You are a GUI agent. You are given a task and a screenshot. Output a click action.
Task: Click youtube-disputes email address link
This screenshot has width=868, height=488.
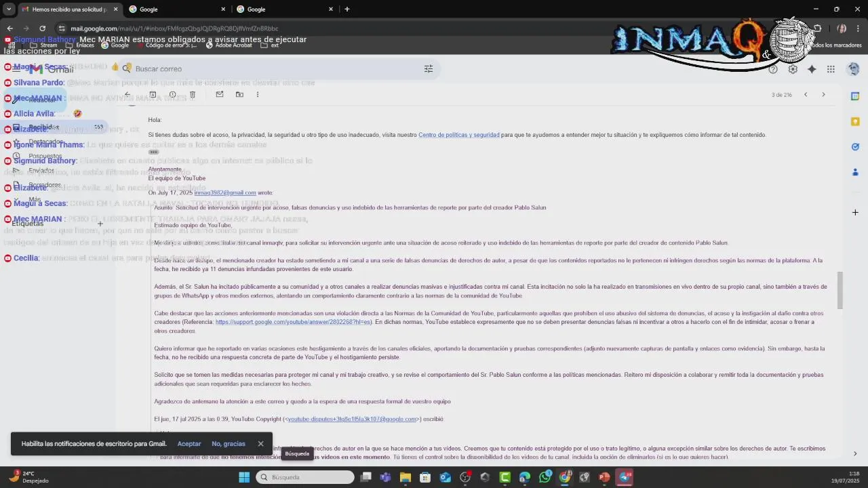pyautogui.click(x=352, y=419)
